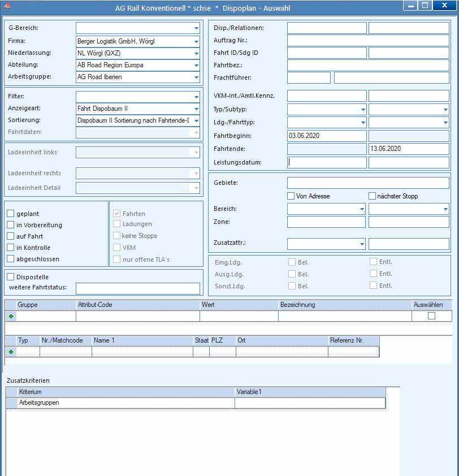This screenshot has height=476, width=459.
Task: Open the Anzeigeart dropdown arrow
Action: [196, 109]
